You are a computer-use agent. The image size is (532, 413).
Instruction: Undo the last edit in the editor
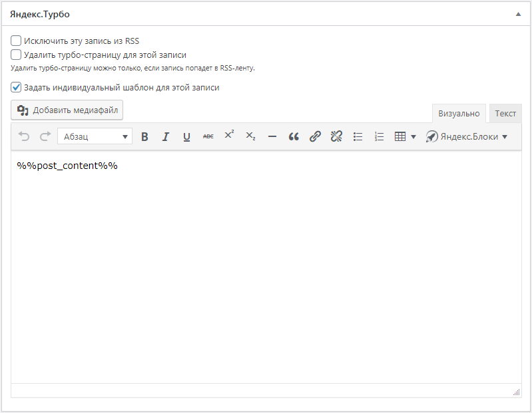(x=24, y=136)
